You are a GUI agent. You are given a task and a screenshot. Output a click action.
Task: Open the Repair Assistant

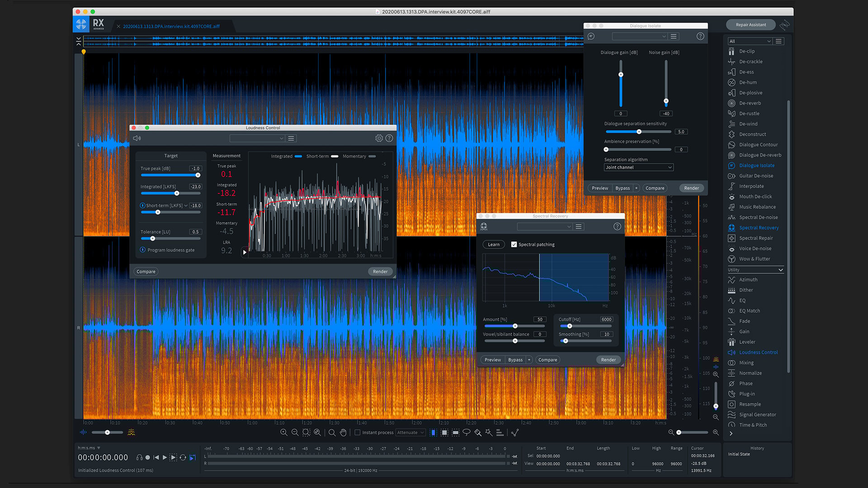750,24
